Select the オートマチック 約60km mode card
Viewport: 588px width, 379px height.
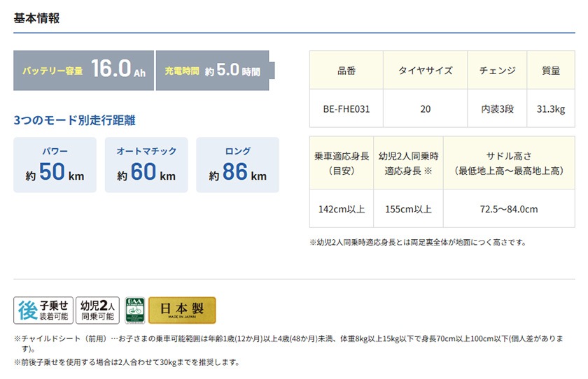click(x=146, y=165)
